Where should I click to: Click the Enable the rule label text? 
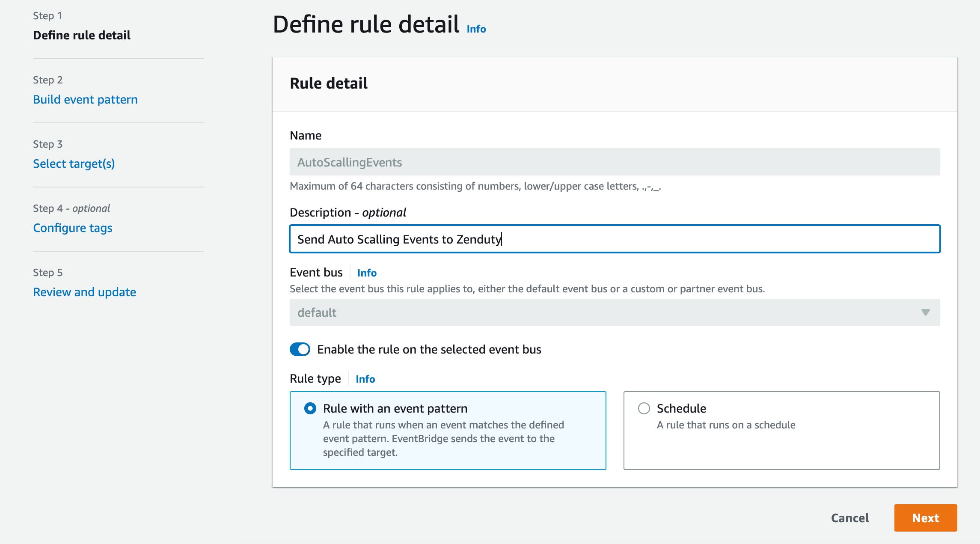click(x=429, y=349)
